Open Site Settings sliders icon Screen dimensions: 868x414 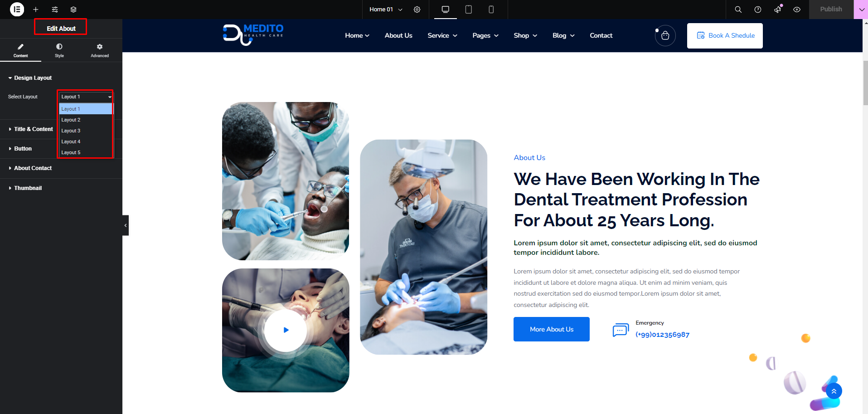(x=55, y=10)
